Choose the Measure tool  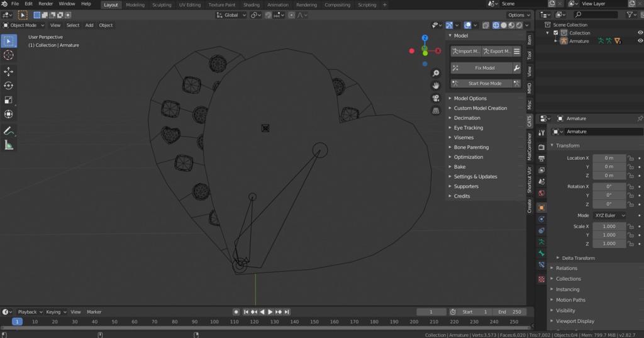(9, 145)
